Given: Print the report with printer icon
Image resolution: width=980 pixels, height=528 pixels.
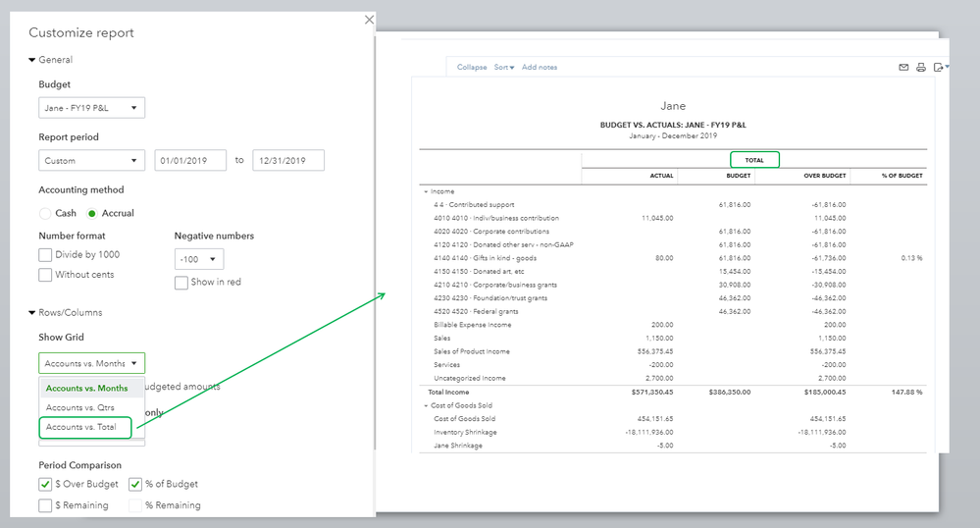Looking at the screenshot, I should pos(920,67).
